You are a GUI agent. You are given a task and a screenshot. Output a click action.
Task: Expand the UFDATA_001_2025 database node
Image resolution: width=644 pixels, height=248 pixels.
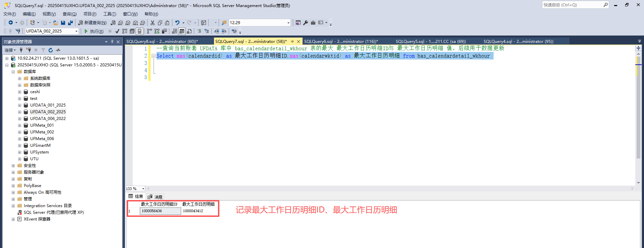point(19,105)
